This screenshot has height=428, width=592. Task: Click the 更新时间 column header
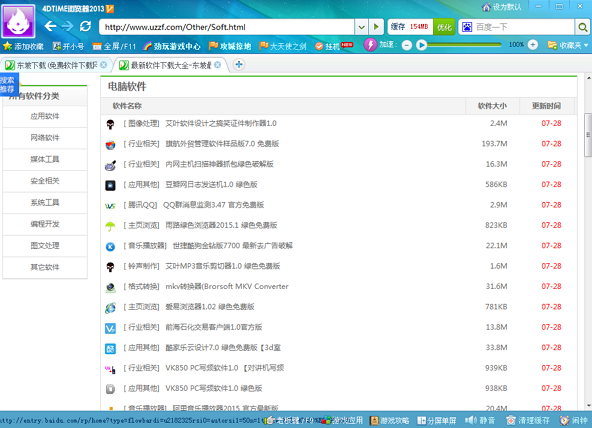pyautogui.click(x=546, y=106)
